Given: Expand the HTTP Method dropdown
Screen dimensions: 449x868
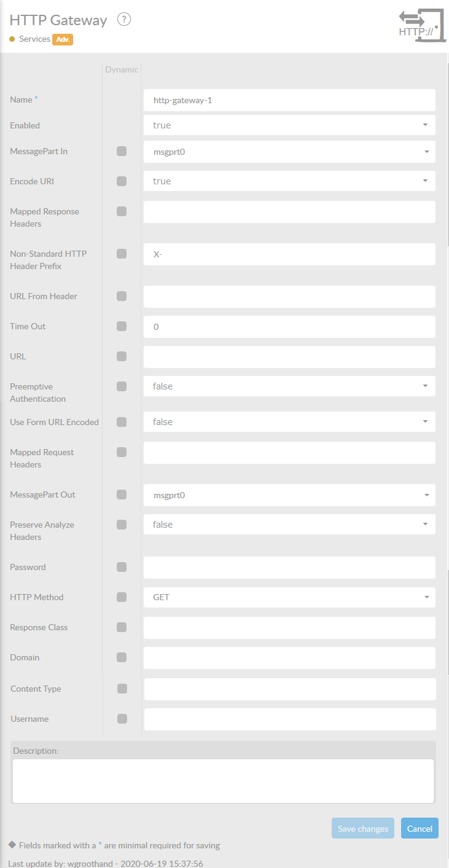Looking at the screenshot, I should [289, 597].
